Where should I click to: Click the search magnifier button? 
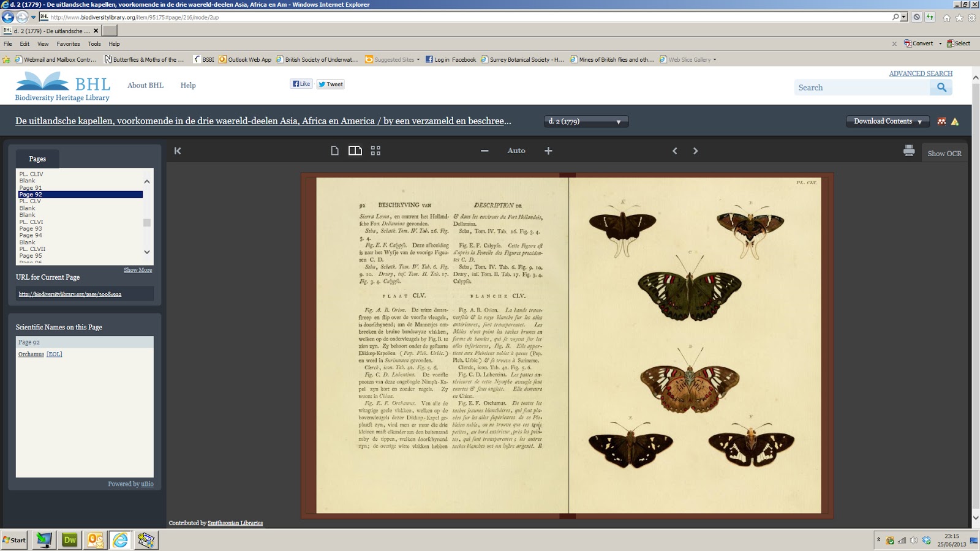(941, 88)
